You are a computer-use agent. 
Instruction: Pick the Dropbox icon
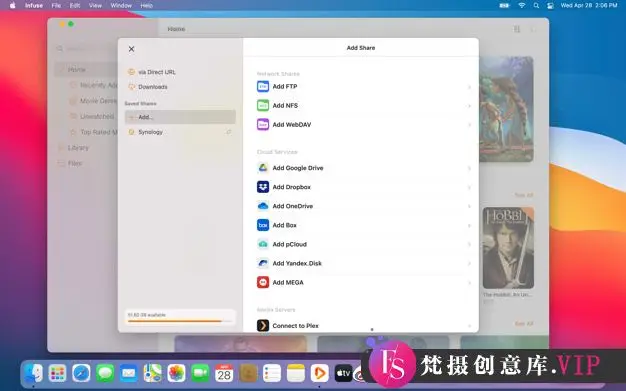(263, 187)
